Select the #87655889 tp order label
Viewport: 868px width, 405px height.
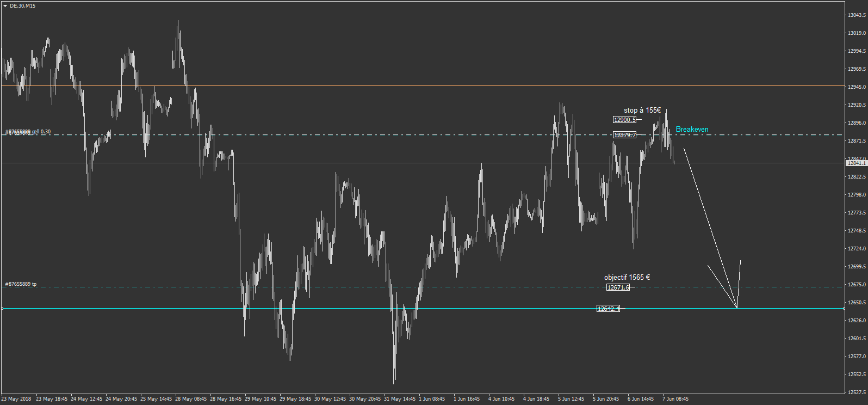coord(21,284)
